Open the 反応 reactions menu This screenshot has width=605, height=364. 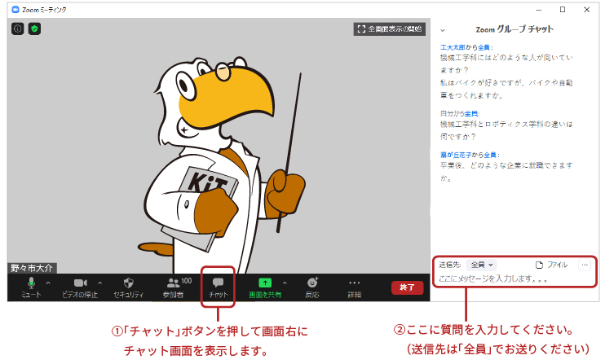click(x=312, y=287)
